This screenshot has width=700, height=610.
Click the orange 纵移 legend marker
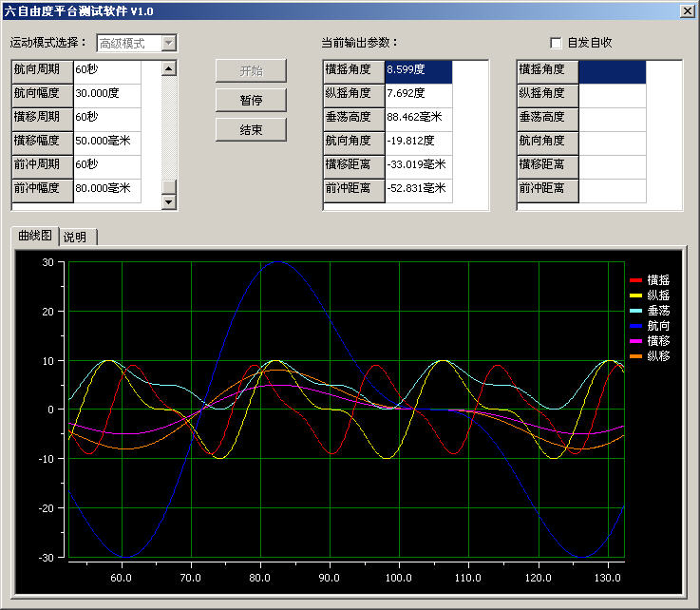(635, 356)
